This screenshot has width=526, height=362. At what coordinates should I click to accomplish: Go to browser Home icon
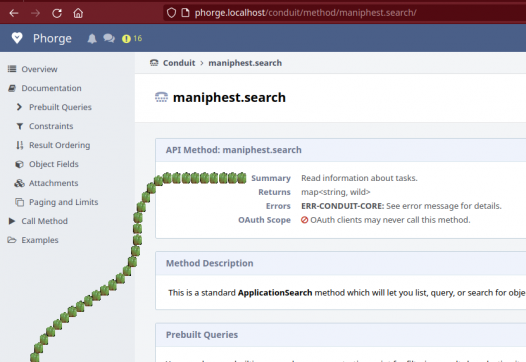click(x=78, y=13)
